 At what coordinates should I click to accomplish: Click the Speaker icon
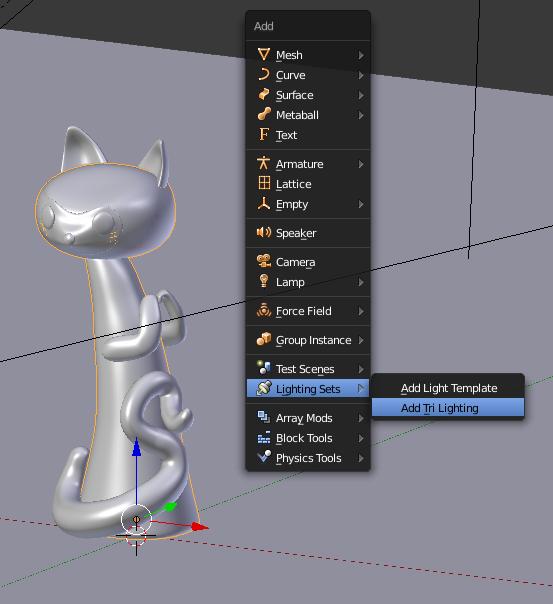click(x=264, y=232)
